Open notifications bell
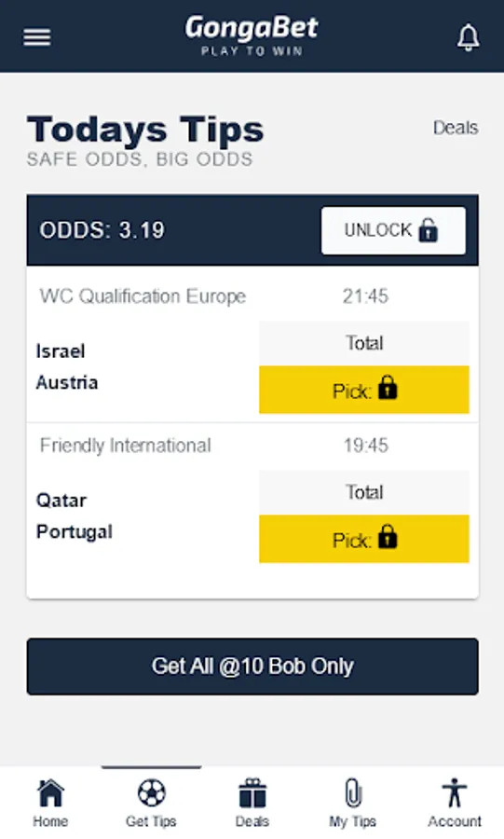504x839 pixels. (x=468, y=37)
